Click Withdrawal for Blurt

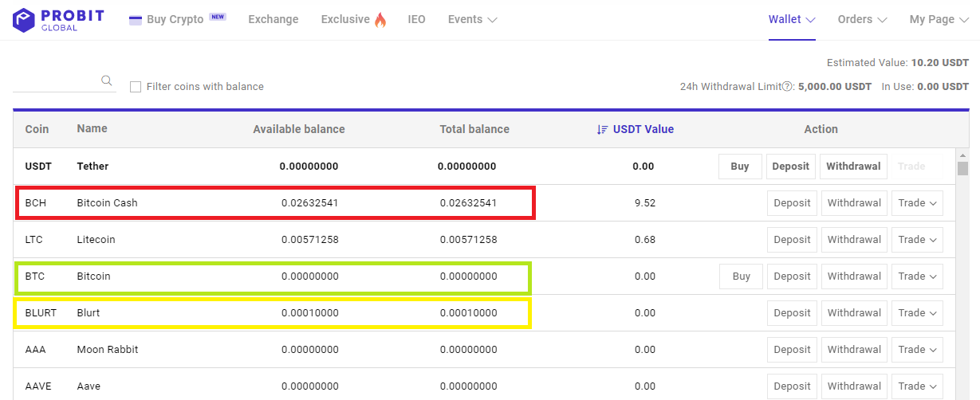tap(854, 313)
